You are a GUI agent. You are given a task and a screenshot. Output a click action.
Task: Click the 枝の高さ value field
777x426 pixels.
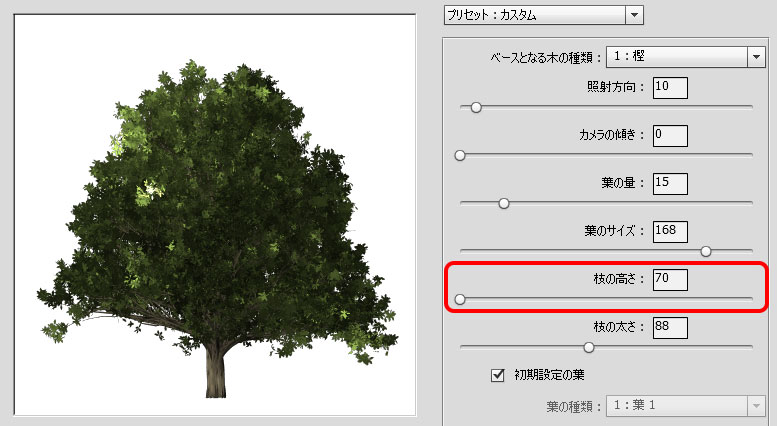(670, 280)
